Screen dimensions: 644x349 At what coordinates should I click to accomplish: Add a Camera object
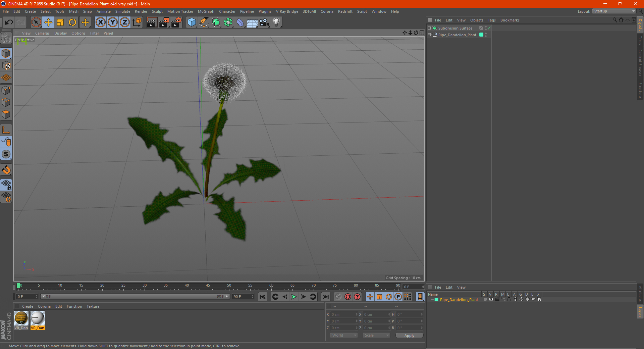[x=264, y=22]
